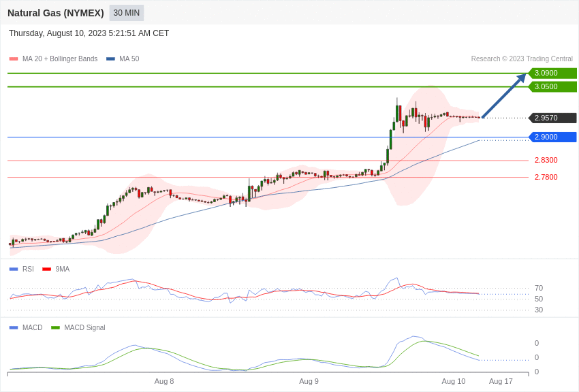Click the RSI 30 axis value
The image size is (579, 392).
tap(539, 310)
